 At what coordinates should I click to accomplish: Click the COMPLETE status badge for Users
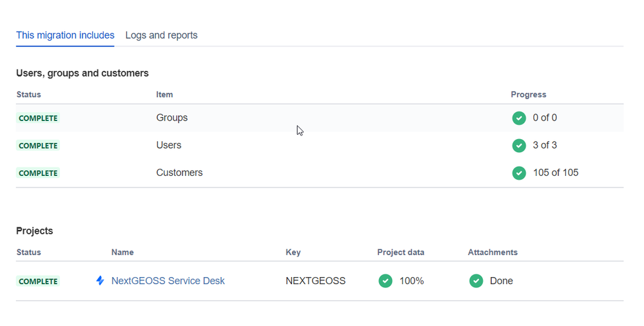point(38,146)
